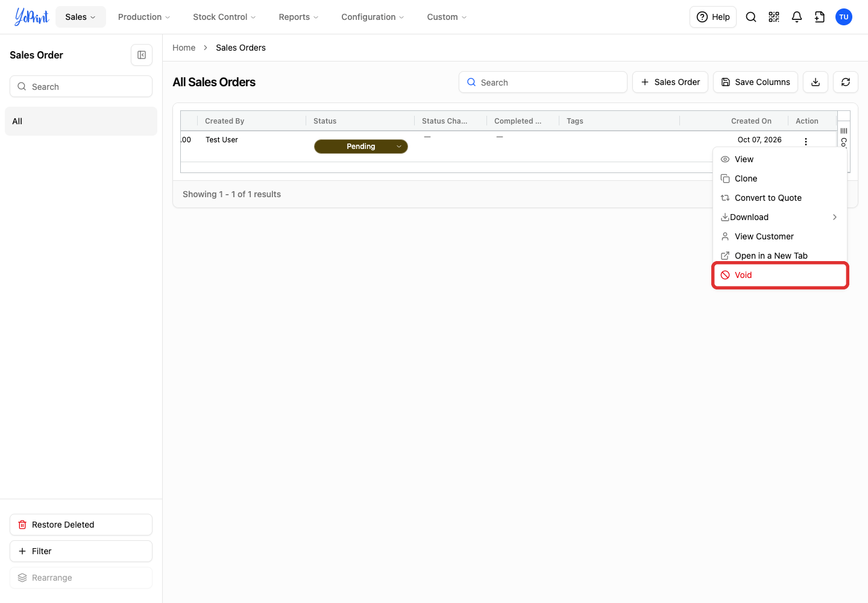The image size is (868, 603).
Task: Click the arrows icon beside Convert to Quote
Action: (725, 198)
